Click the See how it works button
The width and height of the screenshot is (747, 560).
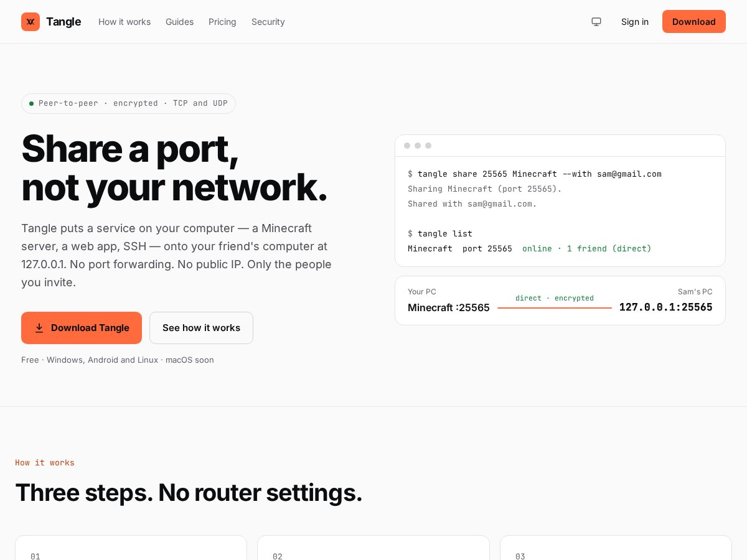pos(201,328)
